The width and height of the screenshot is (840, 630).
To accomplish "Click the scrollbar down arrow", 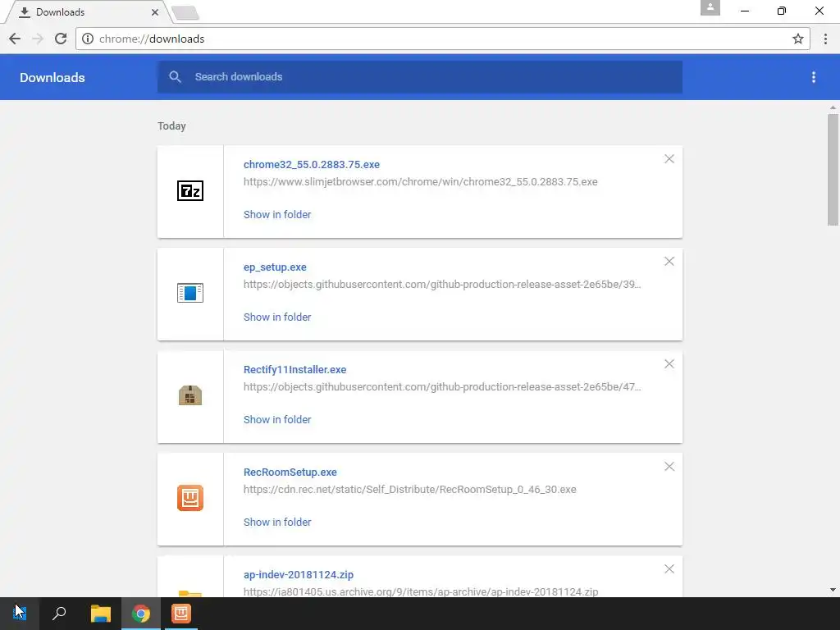I will pos(833,590).
